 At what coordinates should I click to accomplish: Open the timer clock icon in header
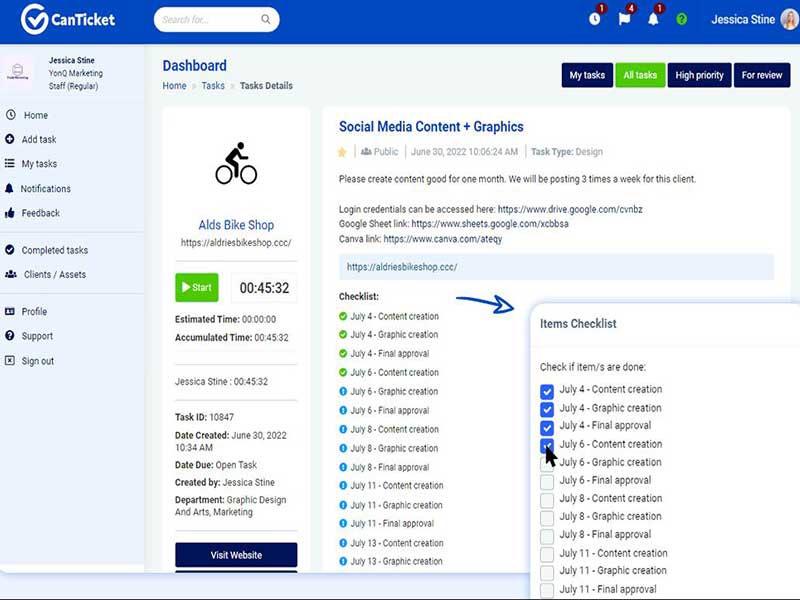[x=595, y=19]
